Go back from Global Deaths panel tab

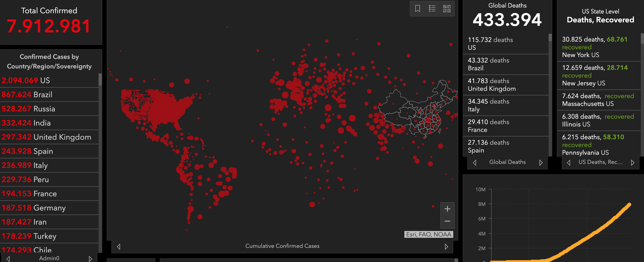[x=474, y=162]
